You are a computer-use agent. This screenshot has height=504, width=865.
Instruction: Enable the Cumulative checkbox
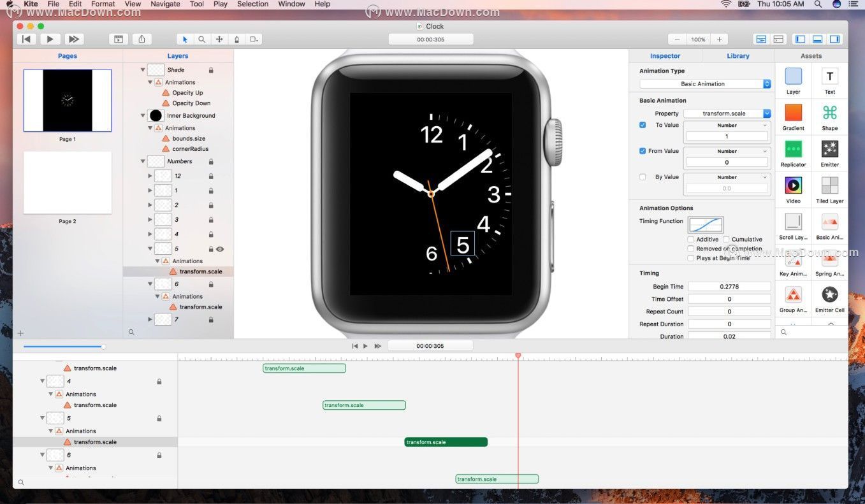pos(726,240)
